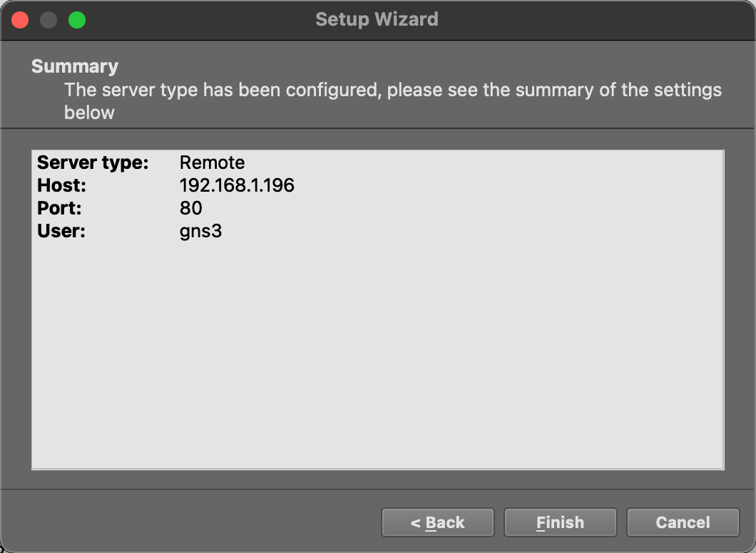The height and width of the screenshot is (553, 756).
Task: Click the gray minimize traffic light
Action: (48, 20)
